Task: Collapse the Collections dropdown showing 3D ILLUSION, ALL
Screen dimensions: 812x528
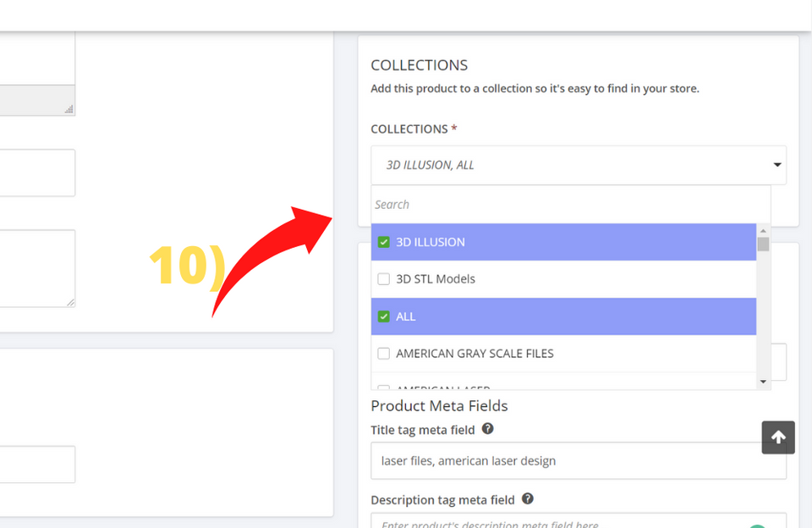Action: (579, 165)
